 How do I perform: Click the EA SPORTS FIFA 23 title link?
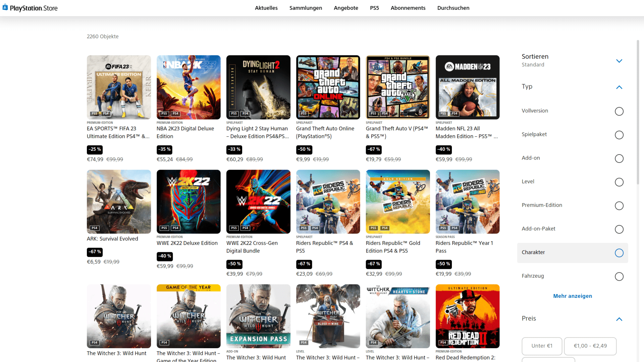click(x=118, y=132)
